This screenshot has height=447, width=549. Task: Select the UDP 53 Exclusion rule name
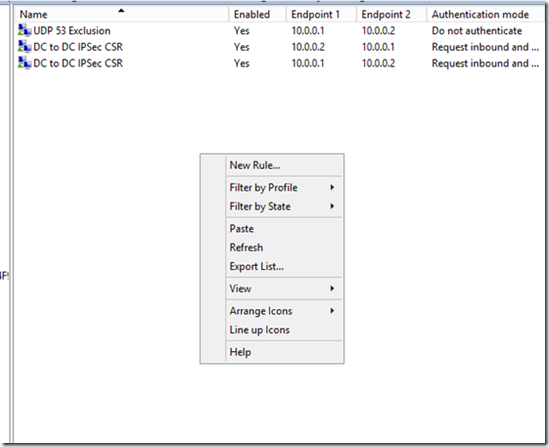pos(72,31)
